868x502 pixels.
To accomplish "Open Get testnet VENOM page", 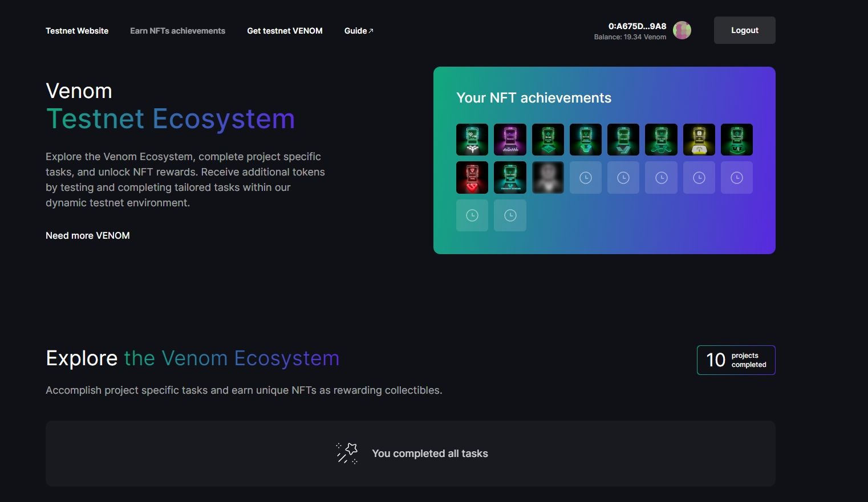I will point(285,31).
